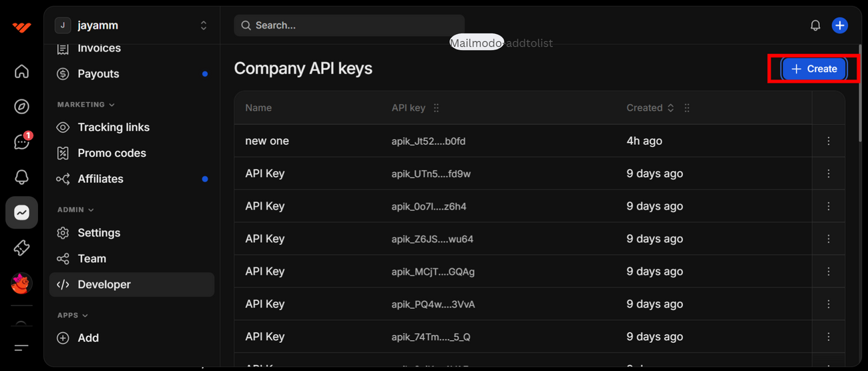The image size is (868, 371).
Task: Click the key value apik_PQ4w....3VvA
Action: [433, 305]
